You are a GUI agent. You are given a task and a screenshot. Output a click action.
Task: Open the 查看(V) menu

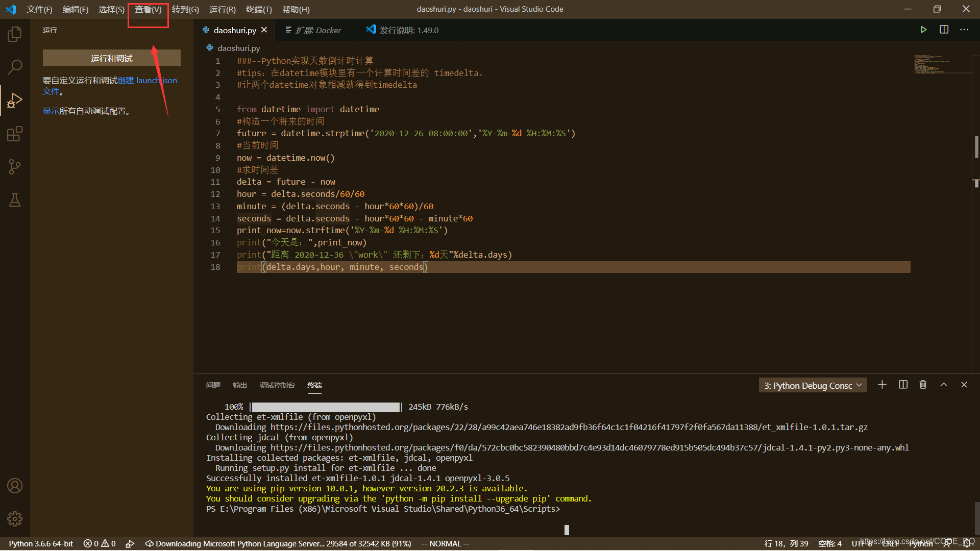pyautogui.click(x=148, y=9)
